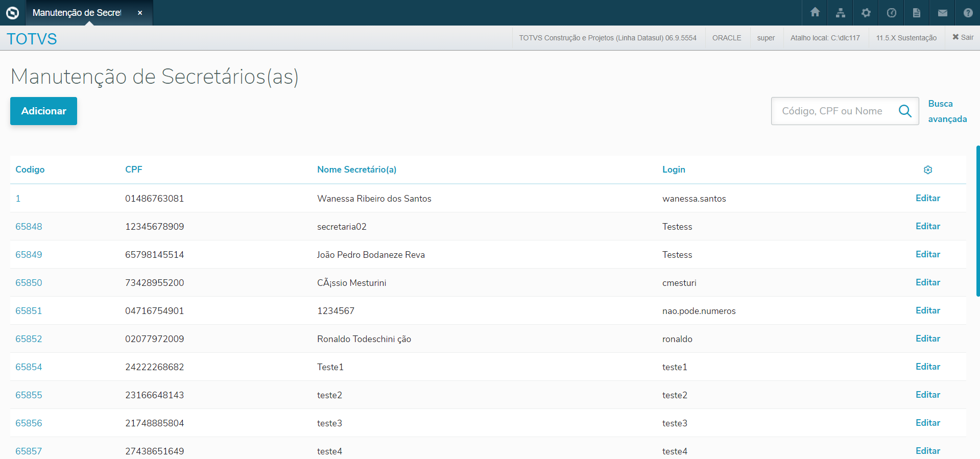Open the mail envelope icon
This screenshot has width=980, height=459.
point(943,13)
